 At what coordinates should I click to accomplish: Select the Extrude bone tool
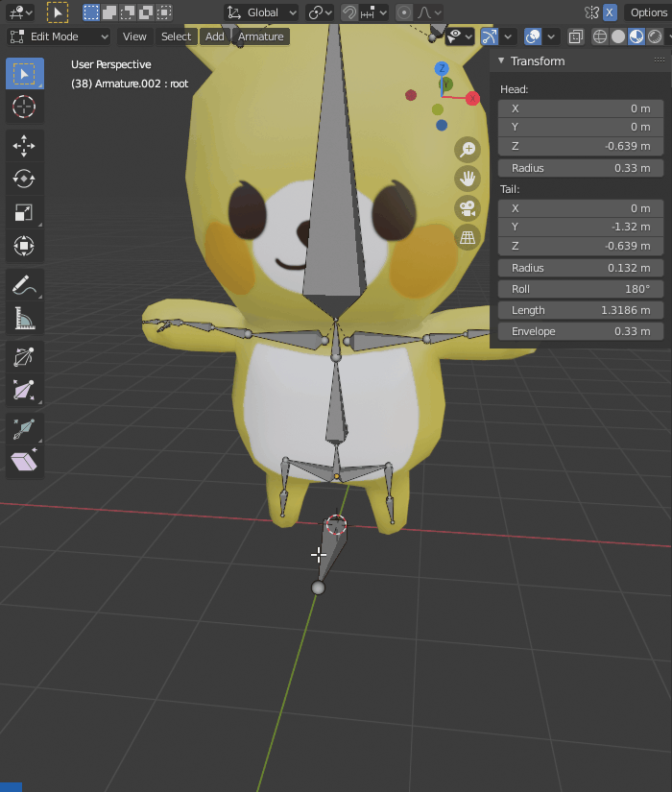tap(24, 429)
